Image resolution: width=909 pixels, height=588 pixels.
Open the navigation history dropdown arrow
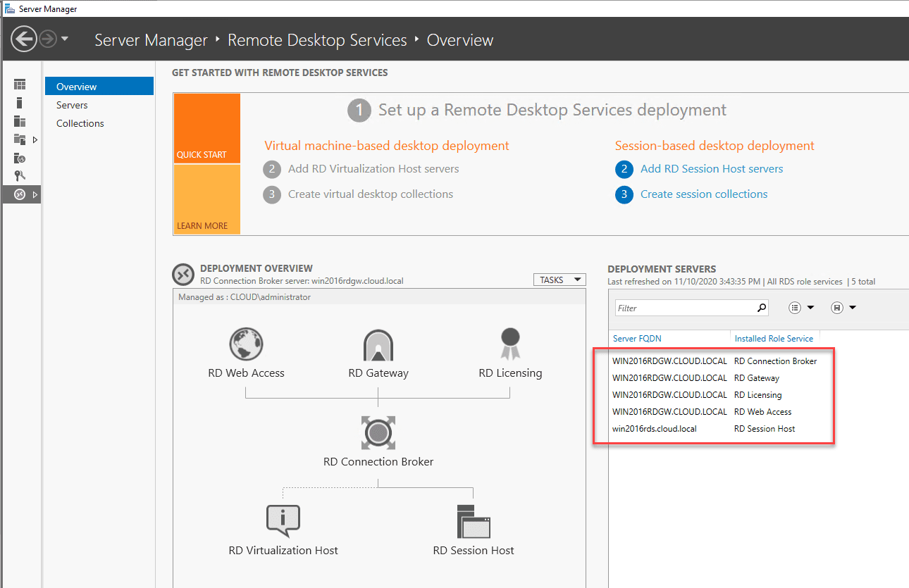tap(65, 39)
